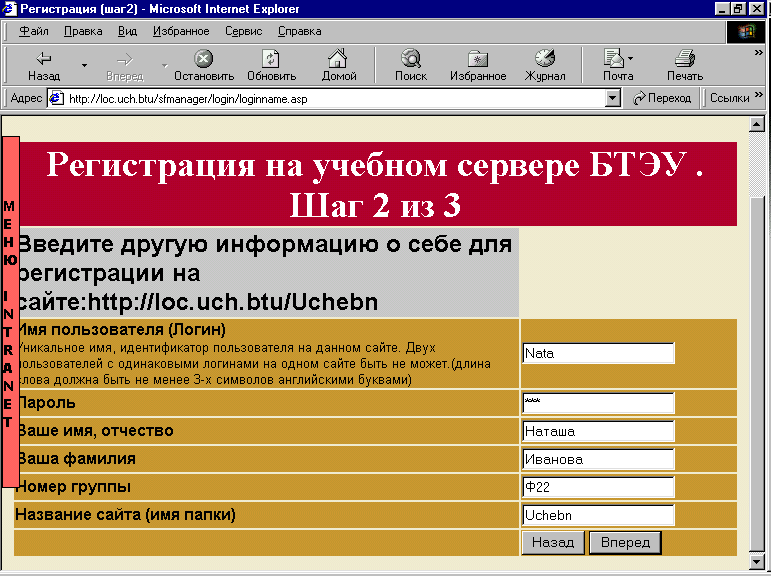Open the address bar dropdown list

coord(612,98)
